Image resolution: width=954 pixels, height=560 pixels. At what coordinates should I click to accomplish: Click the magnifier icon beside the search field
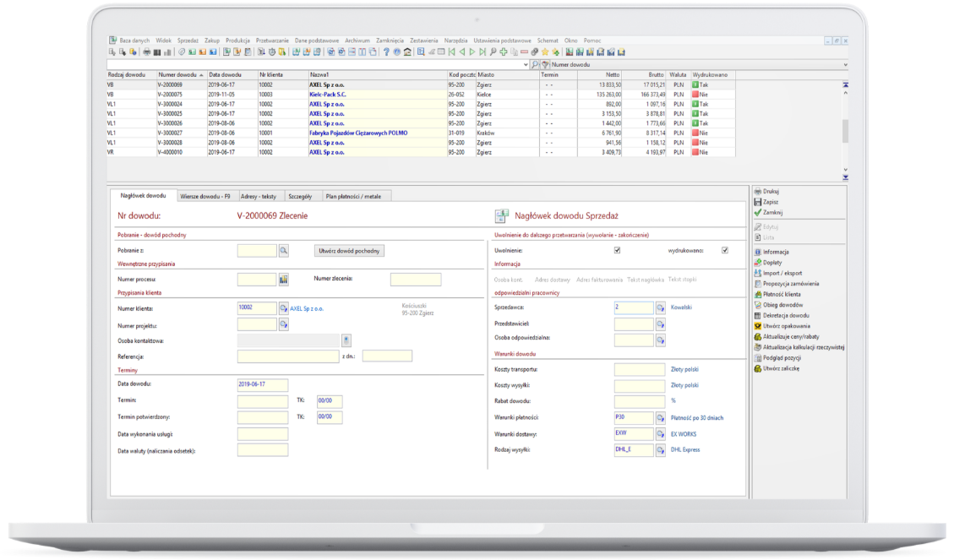pyautogui.click(x=534, y=64)
